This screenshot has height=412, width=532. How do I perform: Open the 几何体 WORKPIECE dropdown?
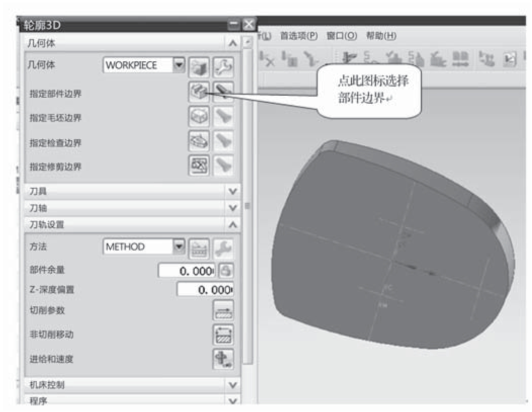[179, 65]
